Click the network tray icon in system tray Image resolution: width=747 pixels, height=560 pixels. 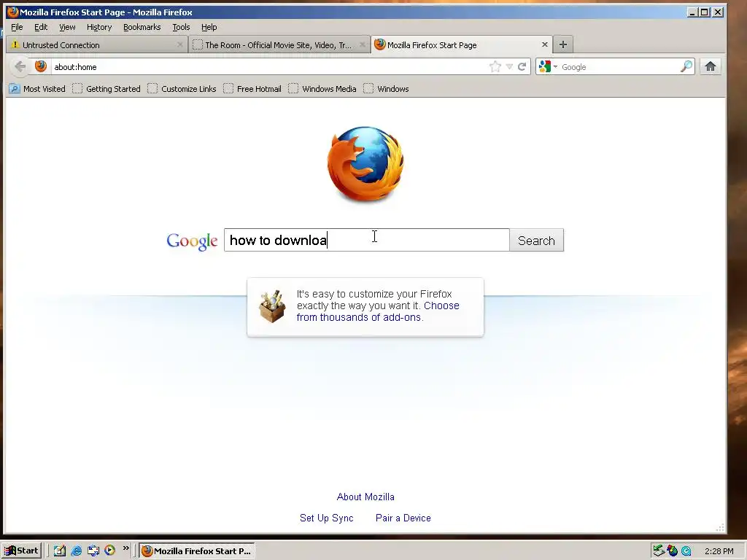coord(659,551)
